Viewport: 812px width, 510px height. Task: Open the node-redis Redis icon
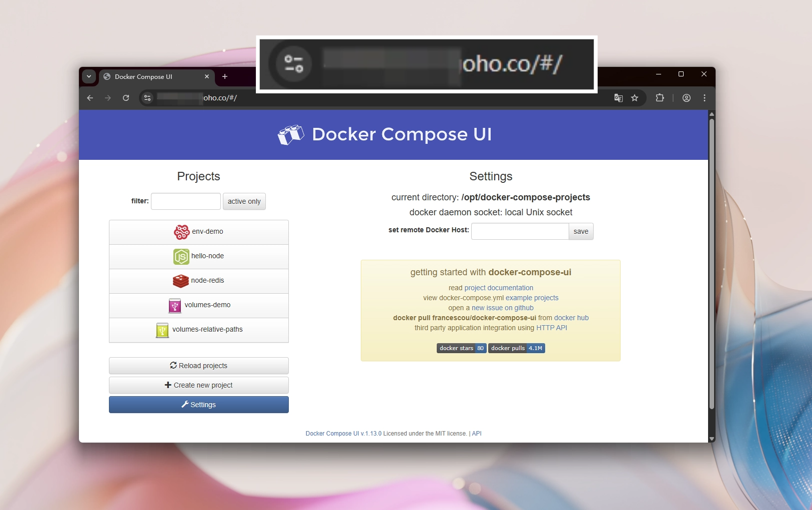tap(181, 281)
